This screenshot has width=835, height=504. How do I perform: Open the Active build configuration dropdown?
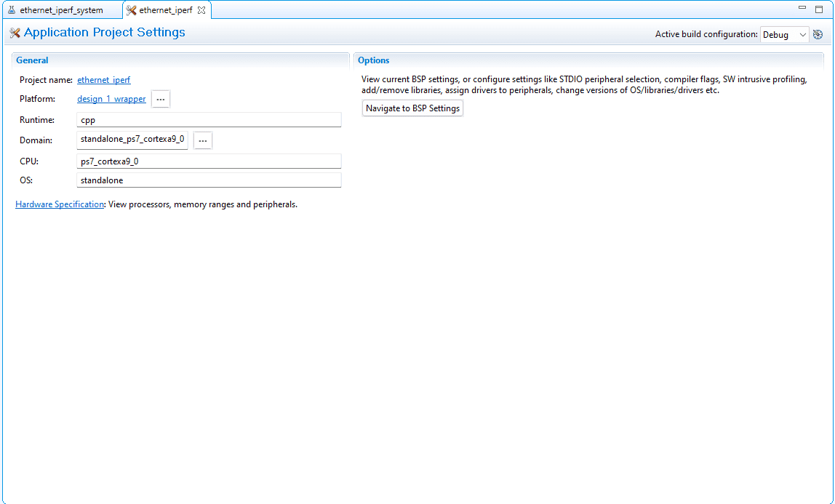[784, 34]
